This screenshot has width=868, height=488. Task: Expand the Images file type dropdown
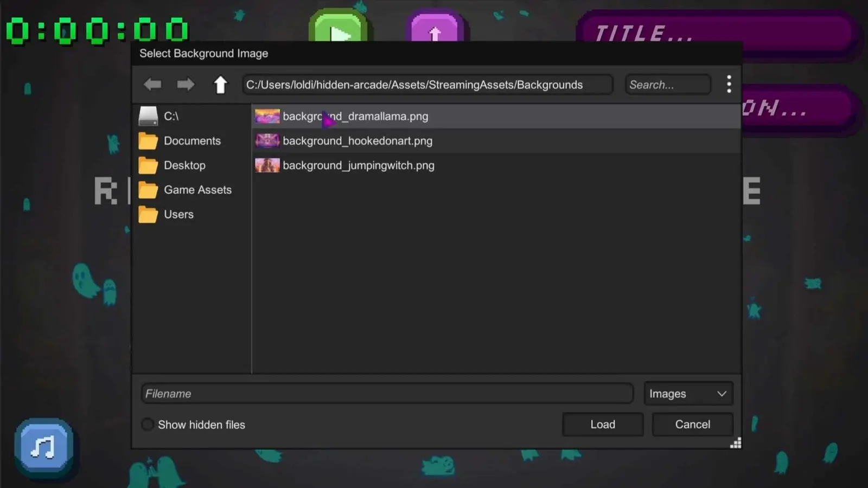(x=688, y=394)
